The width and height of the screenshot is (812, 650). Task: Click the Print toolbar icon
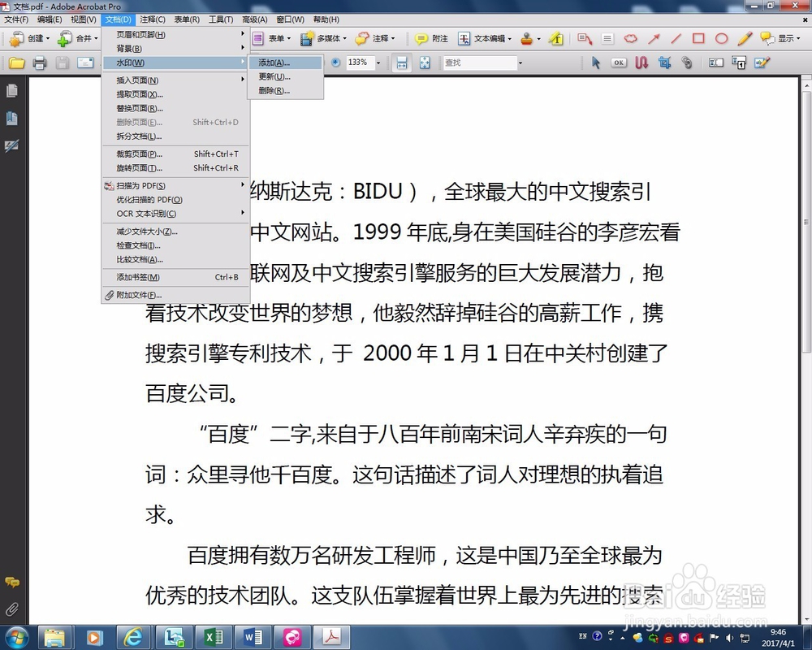tap(39, 63)
